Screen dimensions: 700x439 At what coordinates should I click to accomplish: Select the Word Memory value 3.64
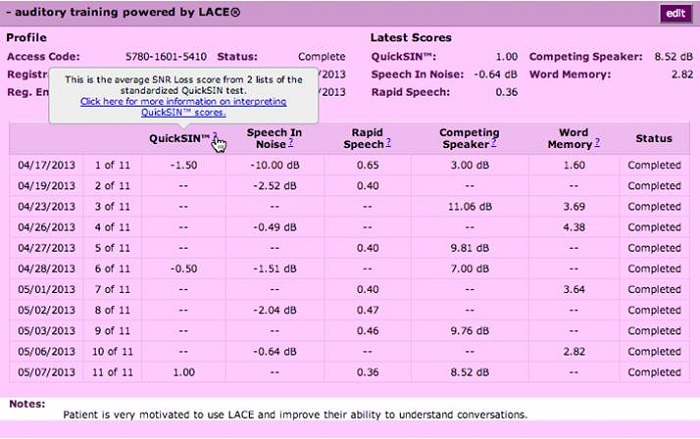pos(574,289)
